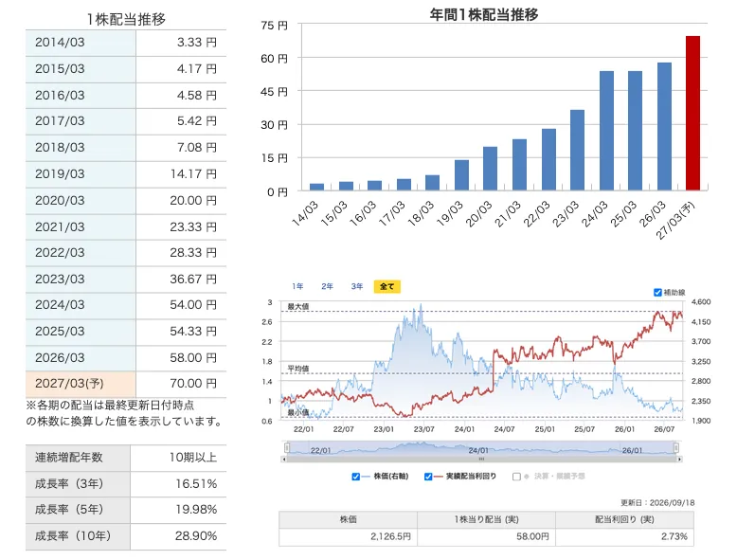Click the 年間1株配当推移 chart title
This screenshot has height=560, width=737.
point(484,14)
